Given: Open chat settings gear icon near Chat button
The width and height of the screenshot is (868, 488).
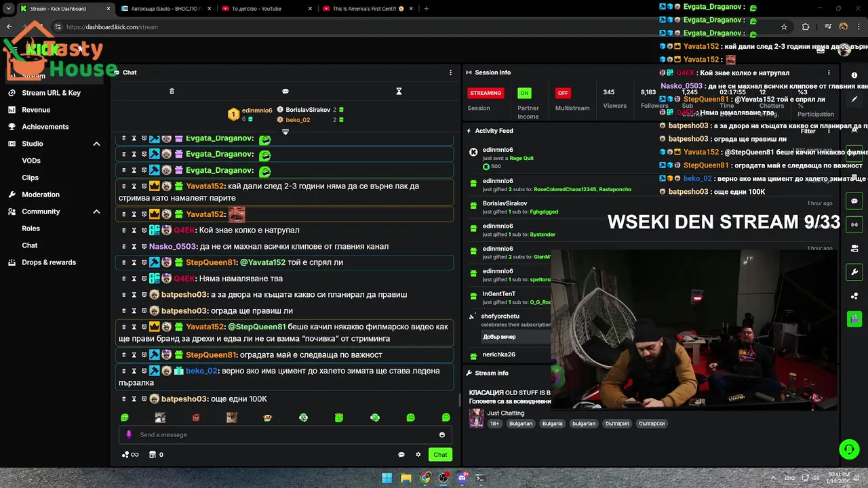Looking at the screenshot, I should [418, 455].
